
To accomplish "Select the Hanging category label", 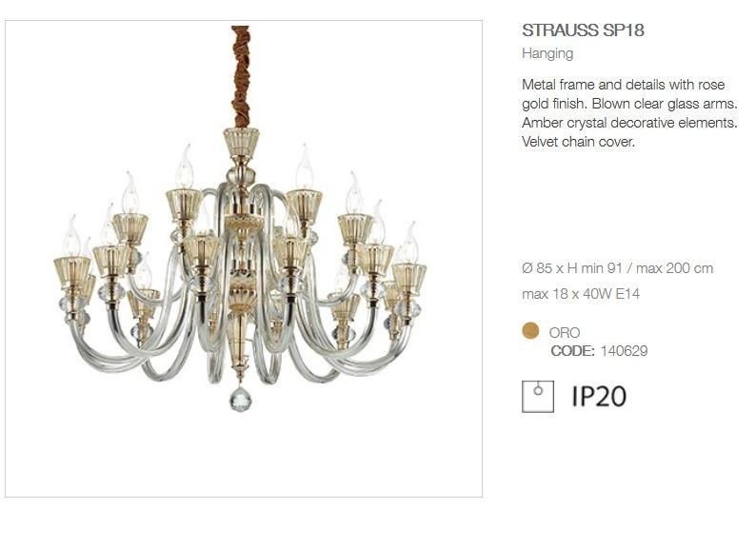I will (547, 53).
